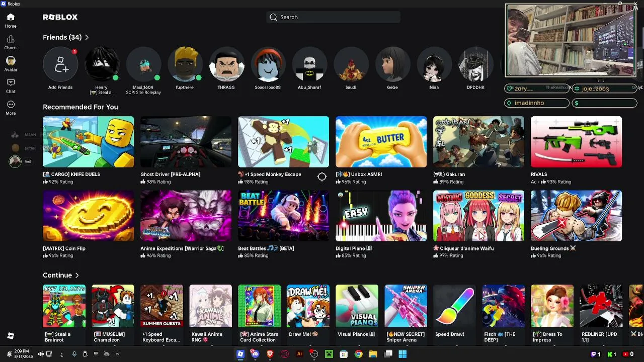The image size is (644, 362).
Task: Open the RIVALS ad game
Action: [x=577, y=142]
